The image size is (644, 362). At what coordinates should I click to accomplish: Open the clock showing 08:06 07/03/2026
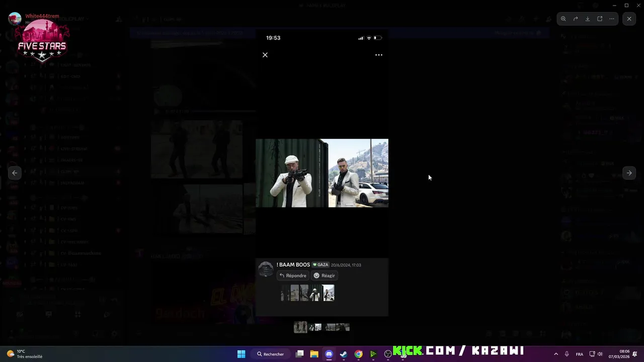click(619, 354)
